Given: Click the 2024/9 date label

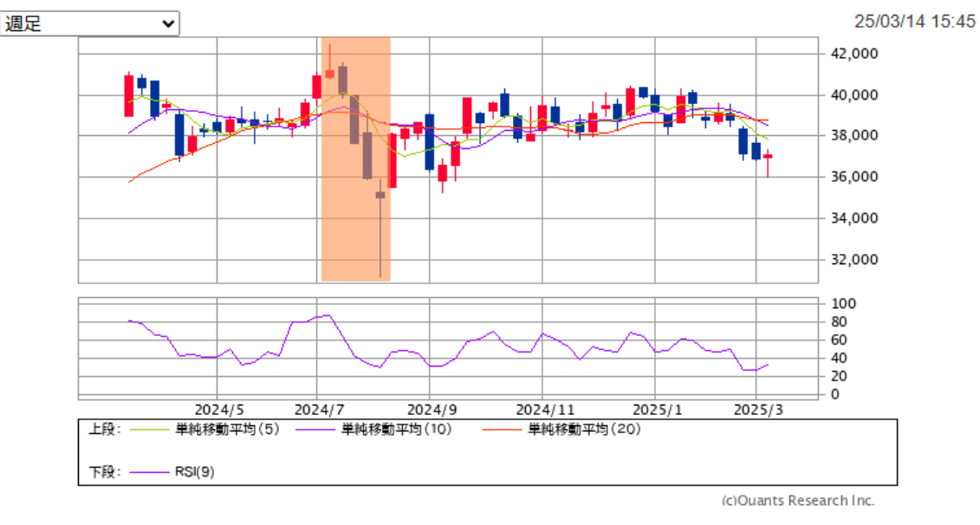Looking at the screenshot, I should pyautogui.click(x=432, y=410).
